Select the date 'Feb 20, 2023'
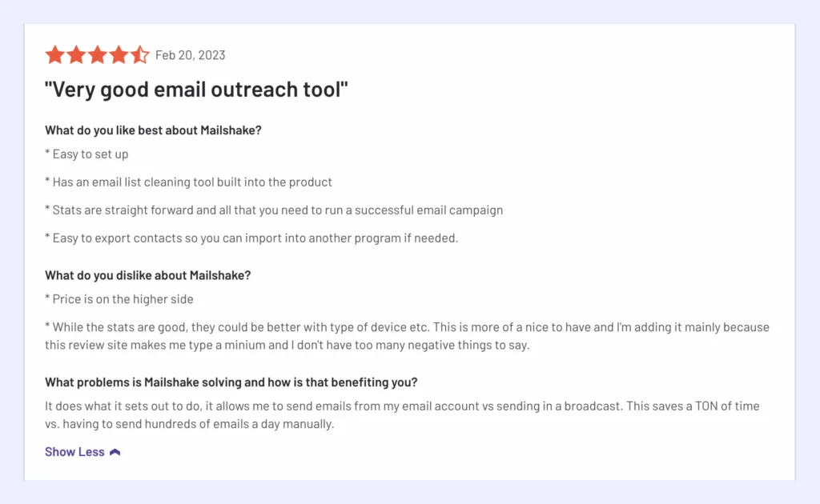The image size is (820, 504). (191, 54)
